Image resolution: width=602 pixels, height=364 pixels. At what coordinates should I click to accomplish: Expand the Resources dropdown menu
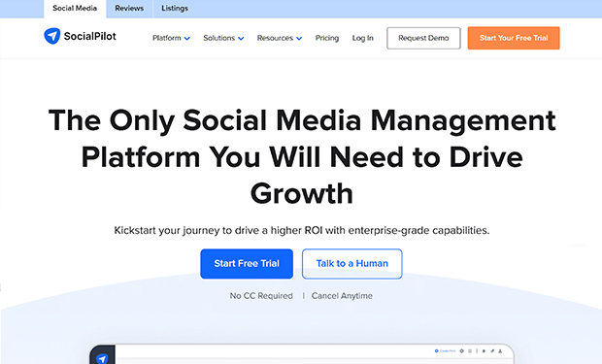point(280,38)
